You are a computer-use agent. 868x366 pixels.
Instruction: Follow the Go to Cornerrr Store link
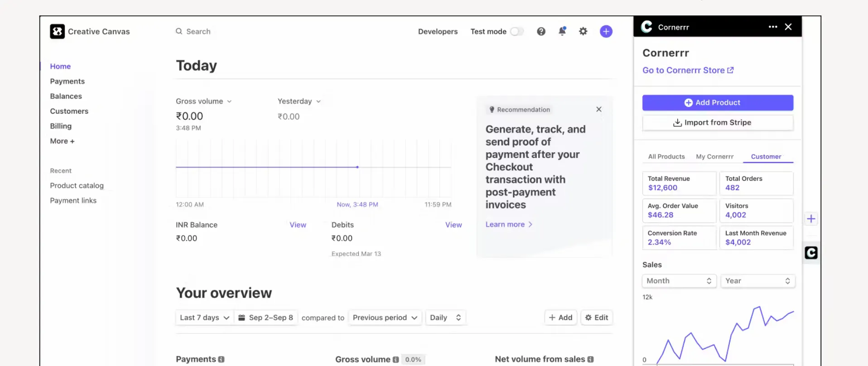coord(688,70)
